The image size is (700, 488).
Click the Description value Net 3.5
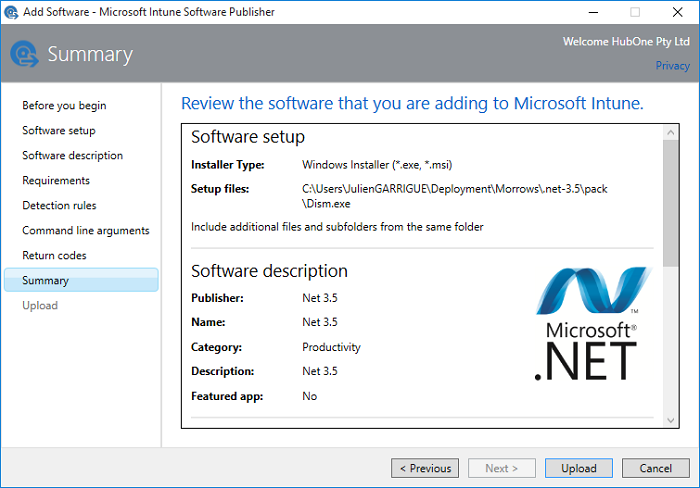[320, 371]
